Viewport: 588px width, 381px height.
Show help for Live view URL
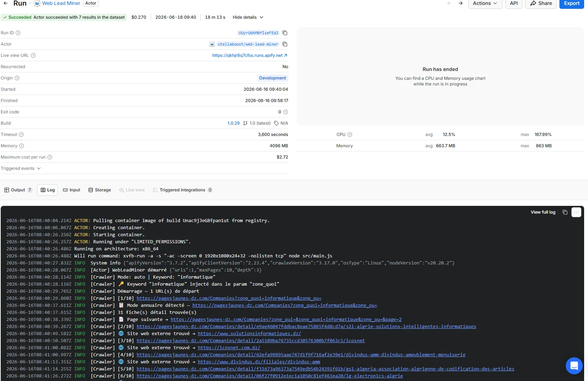click(x=33, y=55)
